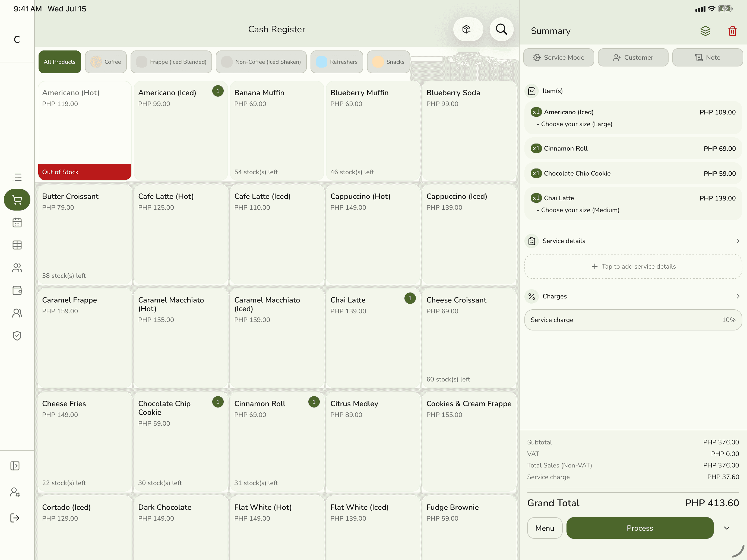Click the Refreshers blue color swatch

pyautogui.click(x=321, y=62)
